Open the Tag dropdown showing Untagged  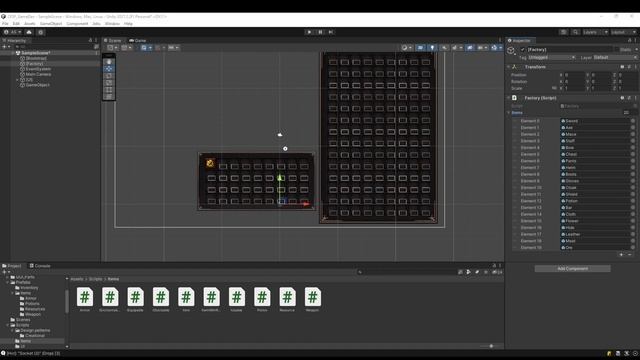[552, 58]
